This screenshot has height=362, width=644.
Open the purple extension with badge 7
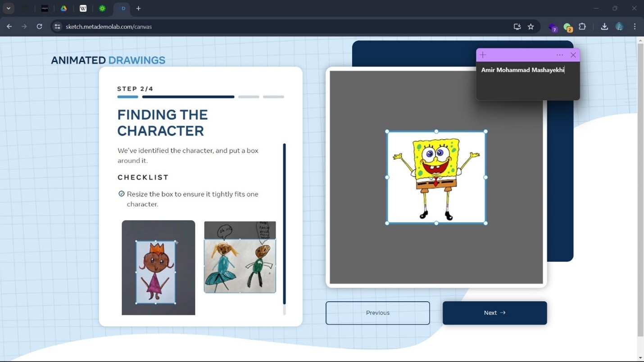tap(553, 27)
